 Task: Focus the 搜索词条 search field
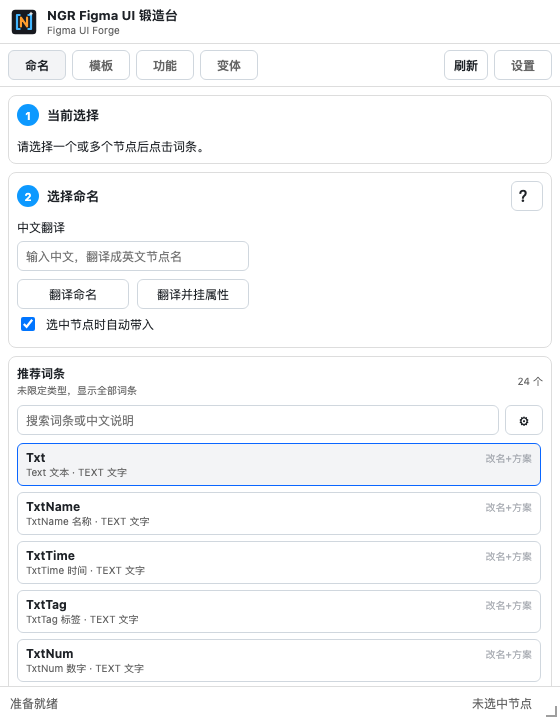tap(258, 420)
